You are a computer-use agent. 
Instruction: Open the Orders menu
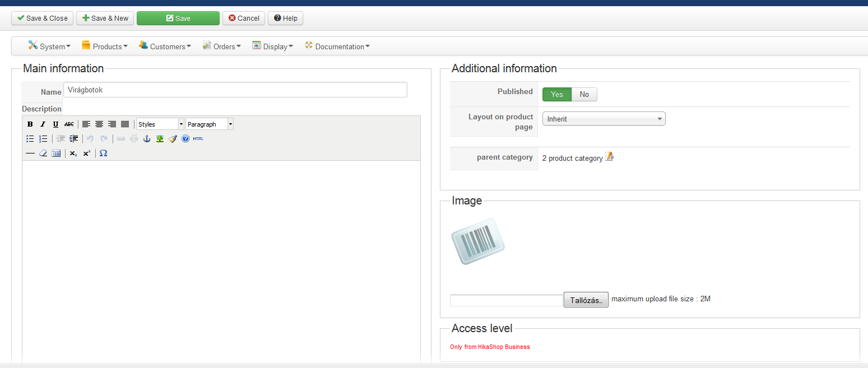click(222, 46)
